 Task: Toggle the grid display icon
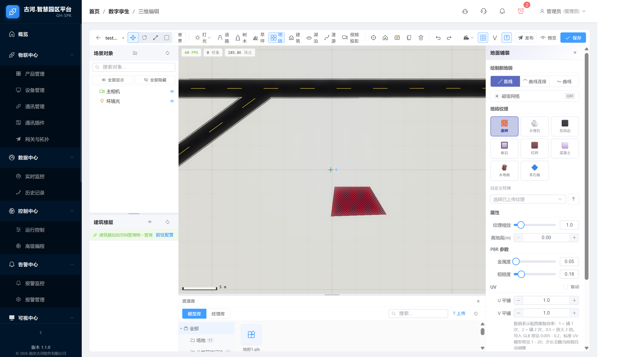[483, 38]
